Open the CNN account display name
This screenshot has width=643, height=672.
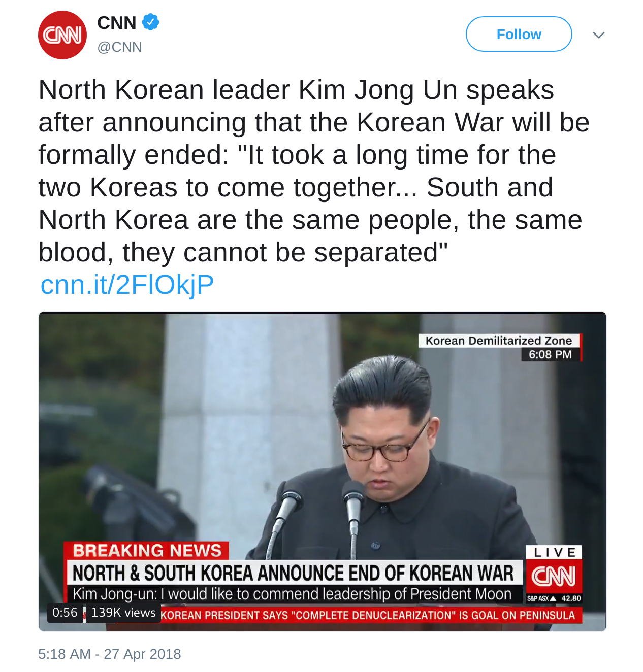117,23
